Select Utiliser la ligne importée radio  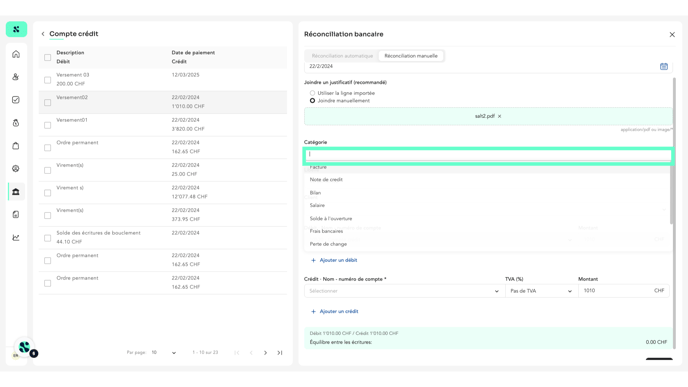312,93
